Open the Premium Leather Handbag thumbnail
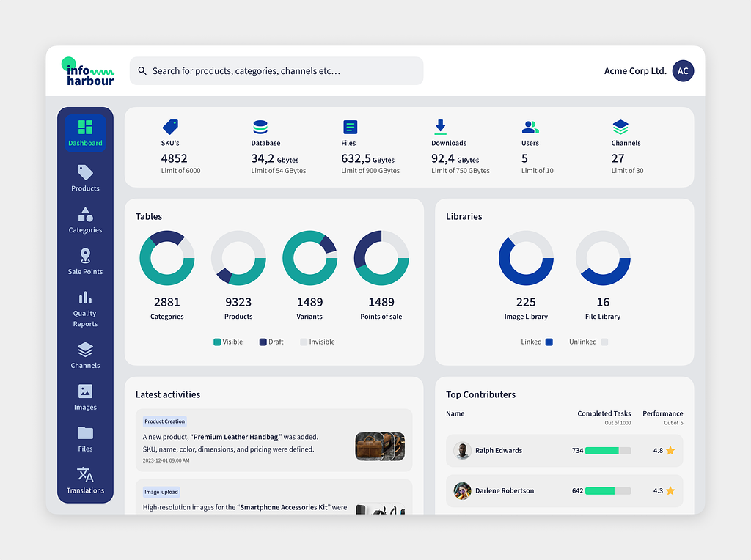This screenshot has height=560, width=751. pos(379,446)
